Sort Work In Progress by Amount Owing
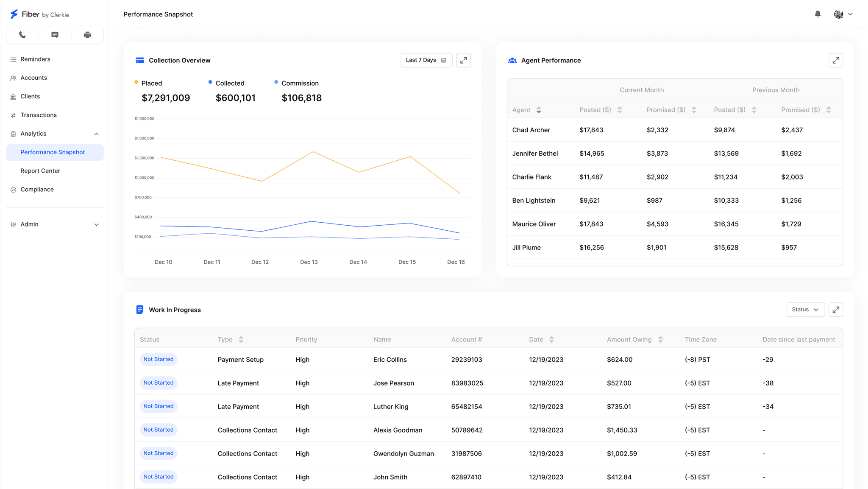868x489 pixels. coord(660,339)
